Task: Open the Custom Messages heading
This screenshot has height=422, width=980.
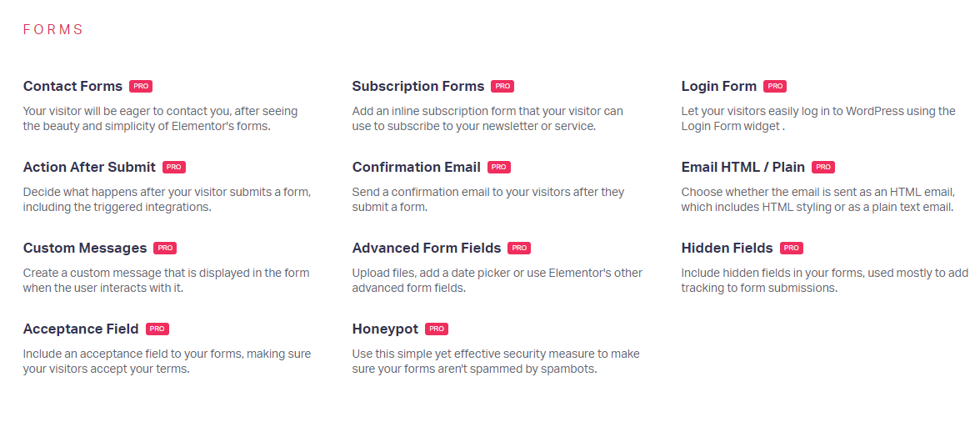Action: (x=85, y=249)
